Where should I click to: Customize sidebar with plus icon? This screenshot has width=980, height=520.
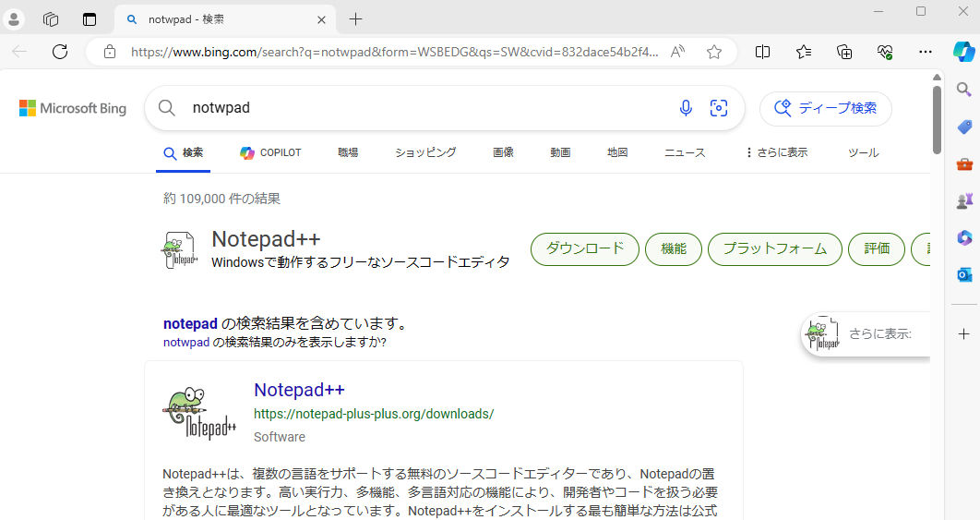tap(964, 334)
